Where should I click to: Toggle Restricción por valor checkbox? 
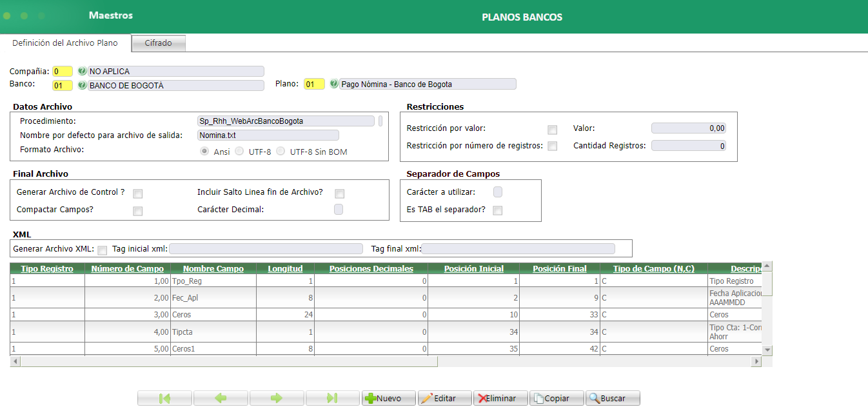[552, 130]
